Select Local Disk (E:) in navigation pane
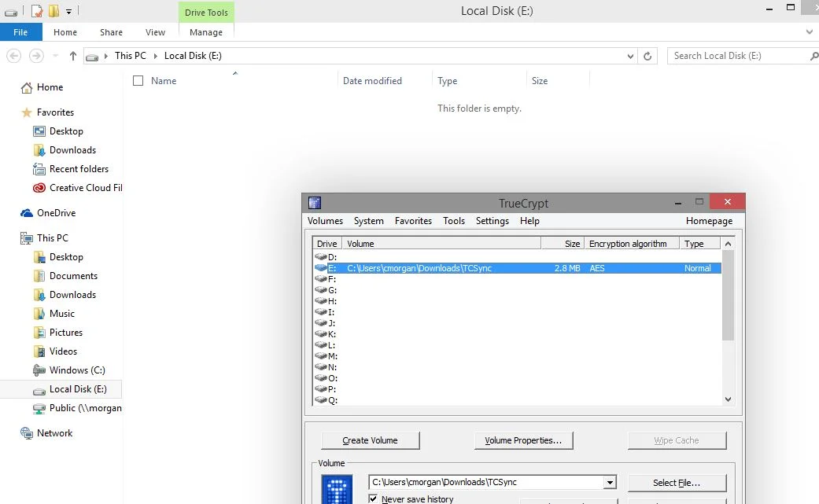 coord(78,389)
